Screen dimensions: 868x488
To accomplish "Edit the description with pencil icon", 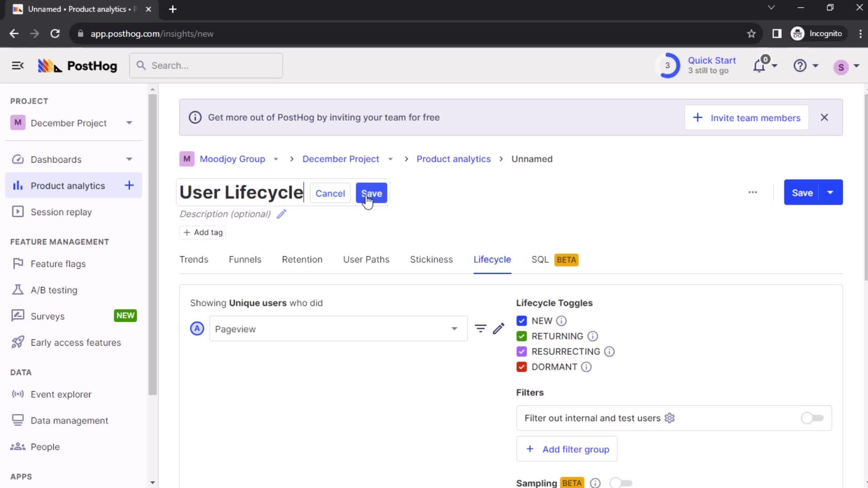I will click(281, 214).
